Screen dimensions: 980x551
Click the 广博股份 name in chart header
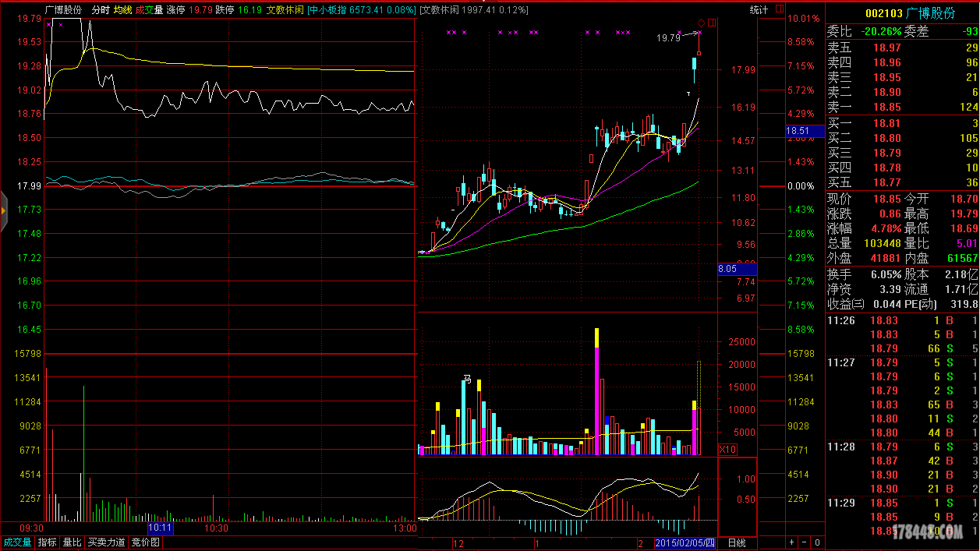(x=63, y=10)
